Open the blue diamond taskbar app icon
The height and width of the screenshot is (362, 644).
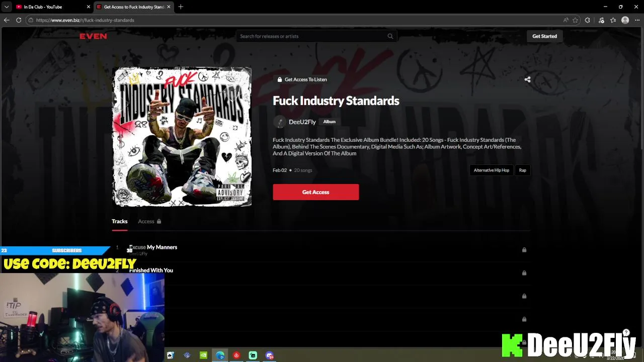click(187, 355)
